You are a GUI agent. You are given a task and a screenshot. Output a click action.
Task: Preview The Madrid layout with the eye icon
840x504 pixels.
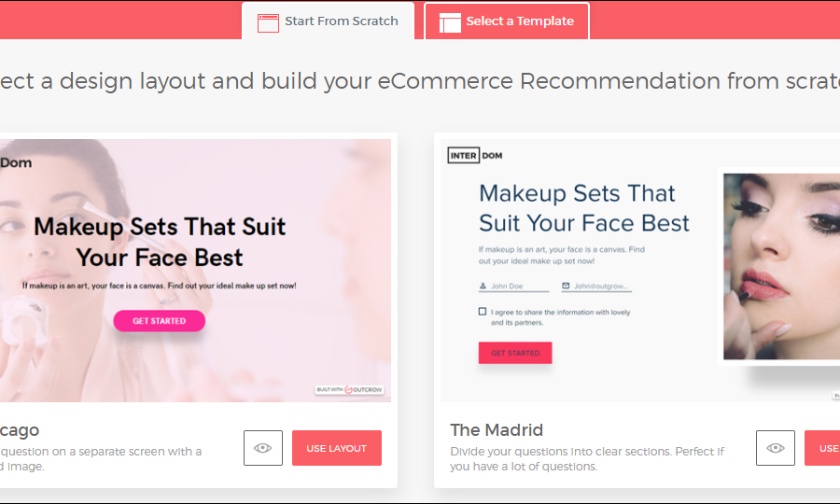pyautogui.click(x=776, y=448)
